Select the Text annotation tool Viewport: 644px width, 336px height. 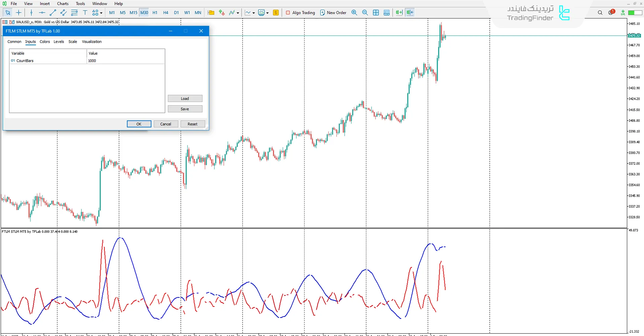85,12
